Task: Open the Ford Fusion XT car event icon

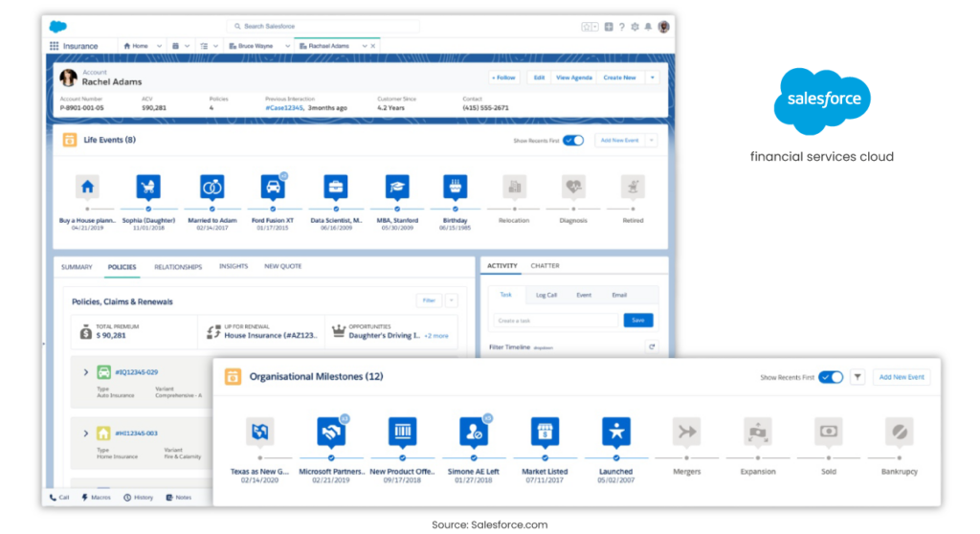Action: [x=273, y=187]
